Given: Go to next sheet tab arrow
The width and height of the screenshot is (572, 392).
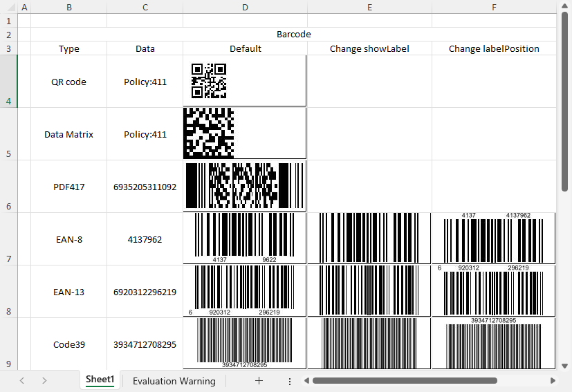Looking at the screenshot, I should [44, 381].
